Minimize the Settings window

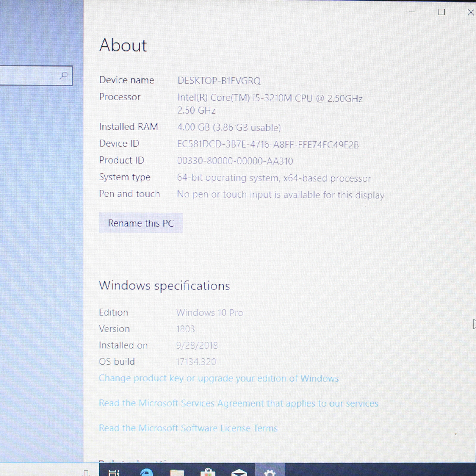412,12
